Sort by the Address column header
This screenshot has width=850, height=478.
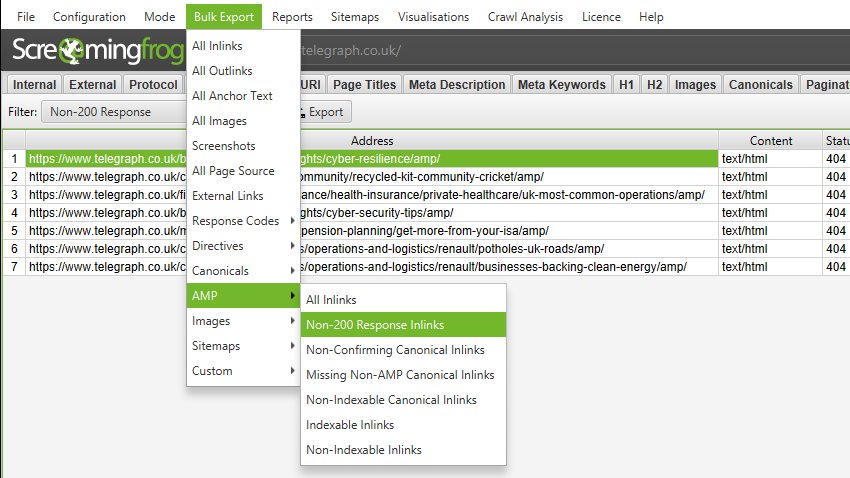pyautogui.click(x=372, y=141)
